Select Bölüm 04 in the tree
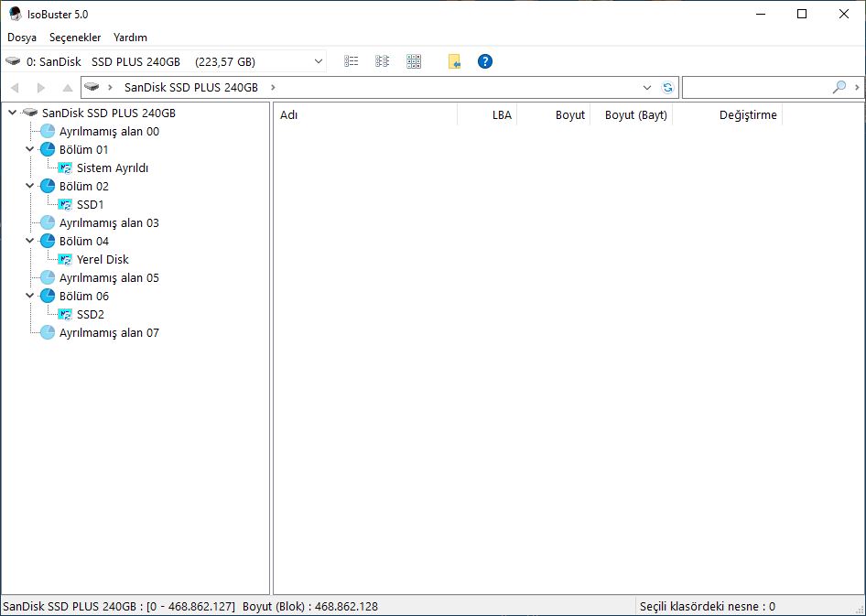866x616 pixels. click(84, 242)
